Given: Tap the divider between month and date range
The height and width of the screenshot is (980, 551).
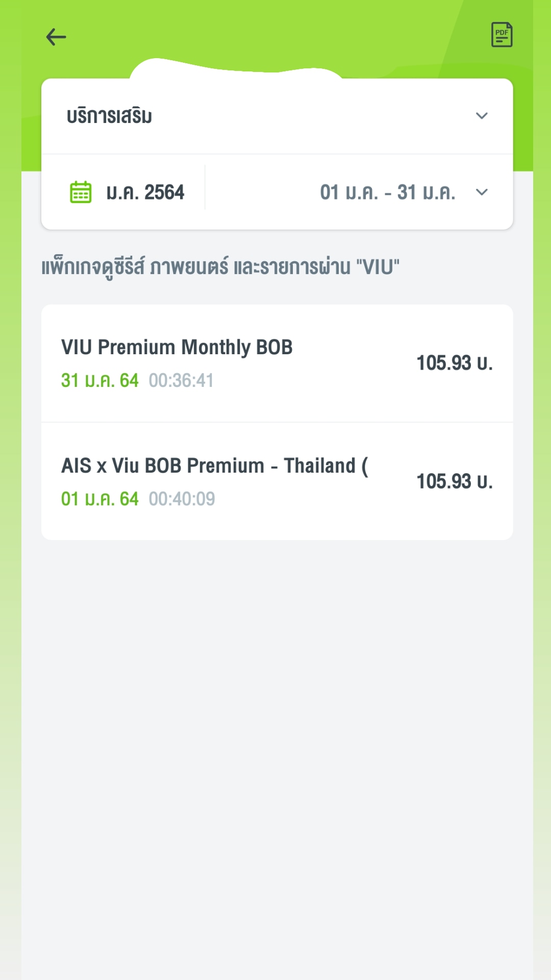Looking at the screenshot, I should (205, 187).
